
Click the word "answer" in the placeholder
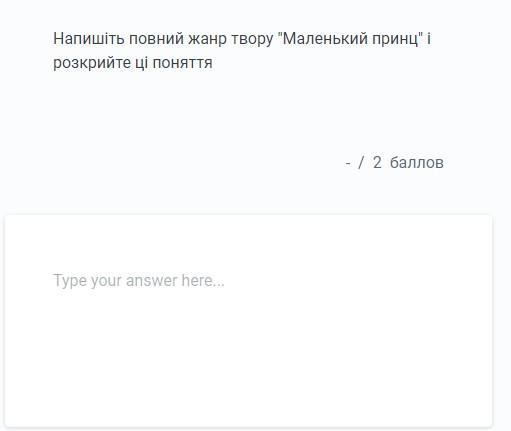point(152,281)
